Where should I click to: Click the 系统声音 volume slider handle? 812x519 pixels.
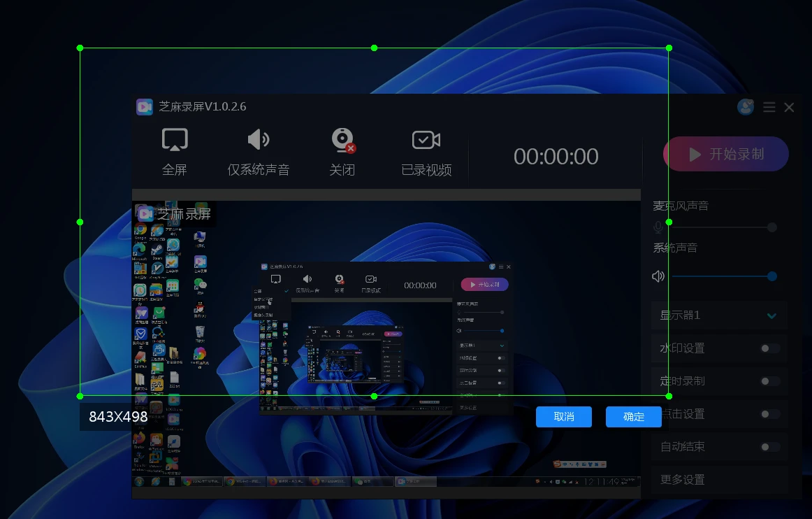tap(772, 276)
